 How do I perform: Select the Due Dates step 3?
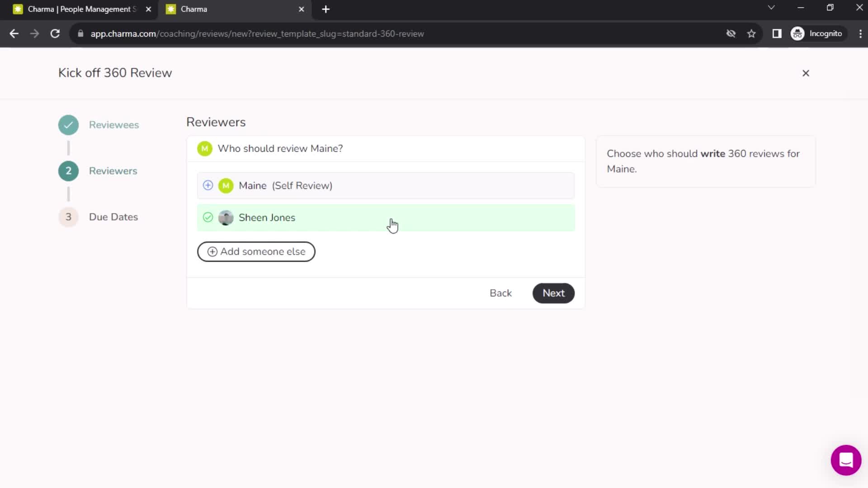pyautogui.click(x=113, y=217)
